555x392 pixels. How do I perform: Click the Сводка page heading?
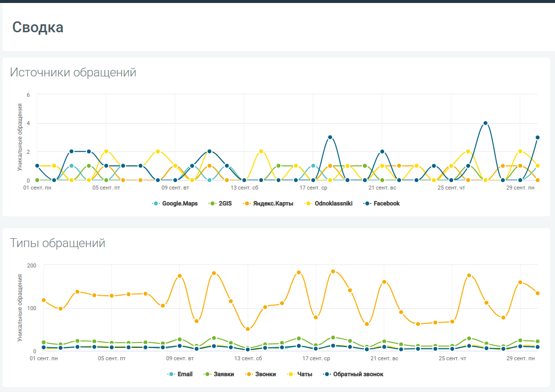coord(38,27)
